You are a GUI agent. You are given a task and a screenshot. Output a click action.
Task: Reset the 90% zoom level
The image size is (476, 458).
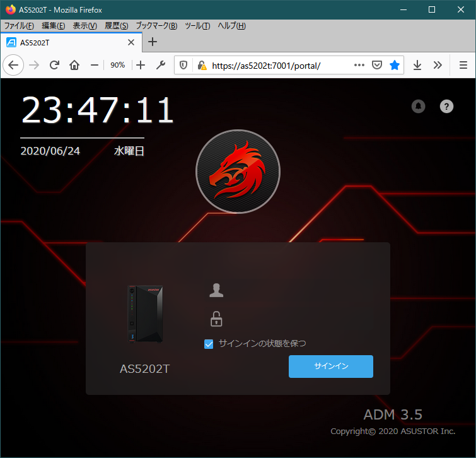[x=117, y=65]
